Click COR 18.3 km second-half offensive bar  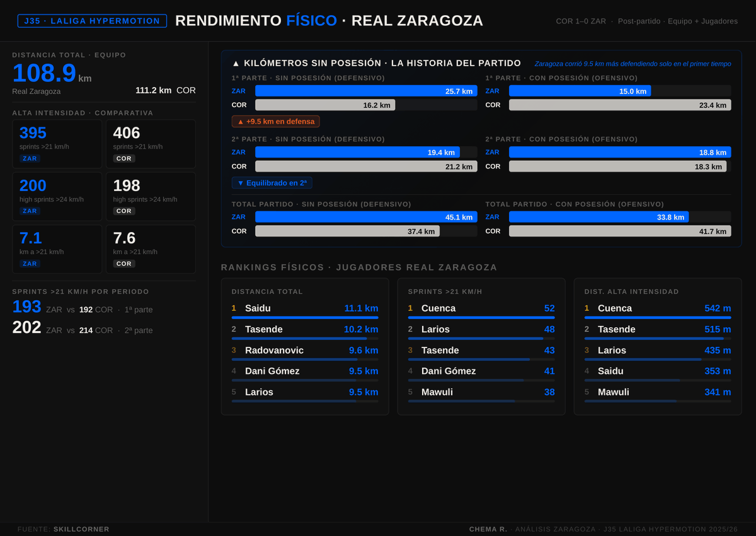coord(617,166)
